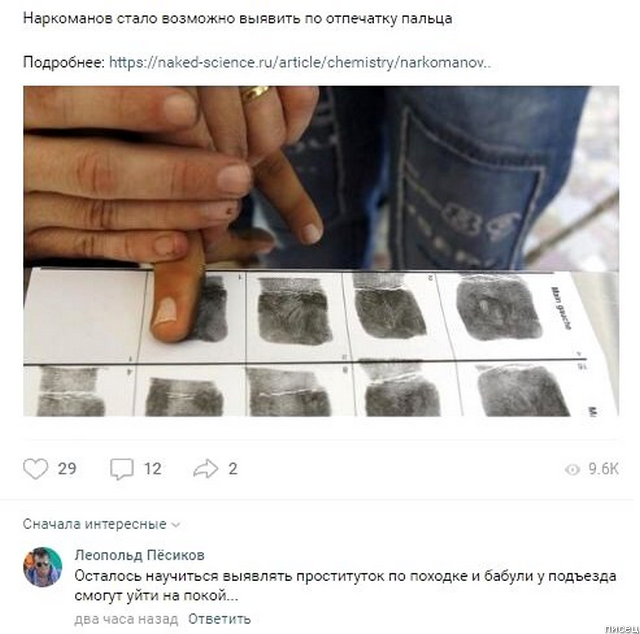
Task: Open the Леопольд Пёсиков profile name
Action: click(140, 555)
